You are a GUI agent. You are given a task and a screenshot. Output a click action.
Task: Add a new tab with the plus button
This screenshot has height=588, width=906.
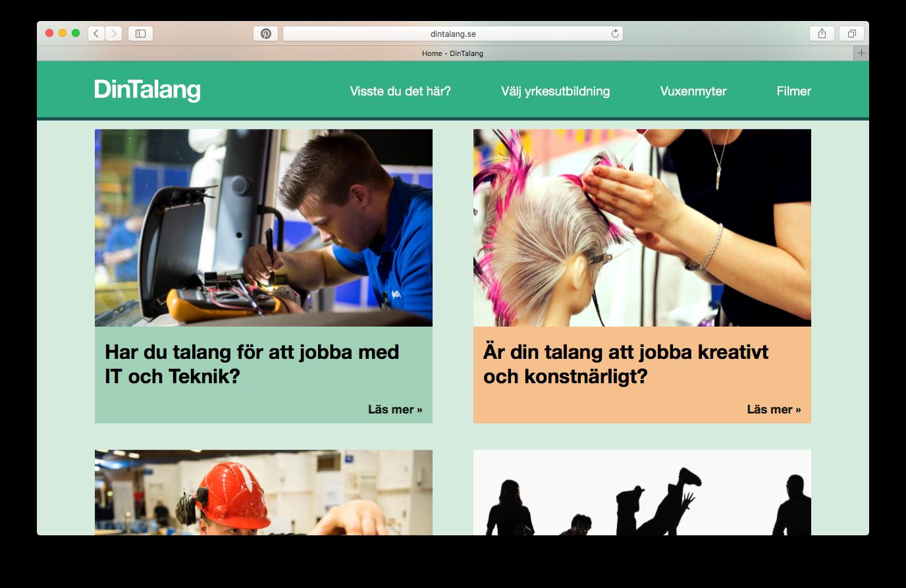point(861,53)
